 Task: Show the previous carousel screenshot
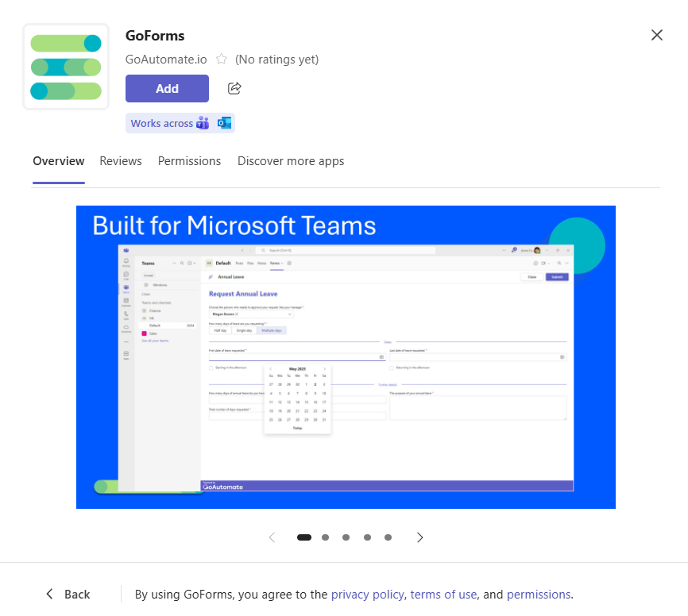coord(272,537)
